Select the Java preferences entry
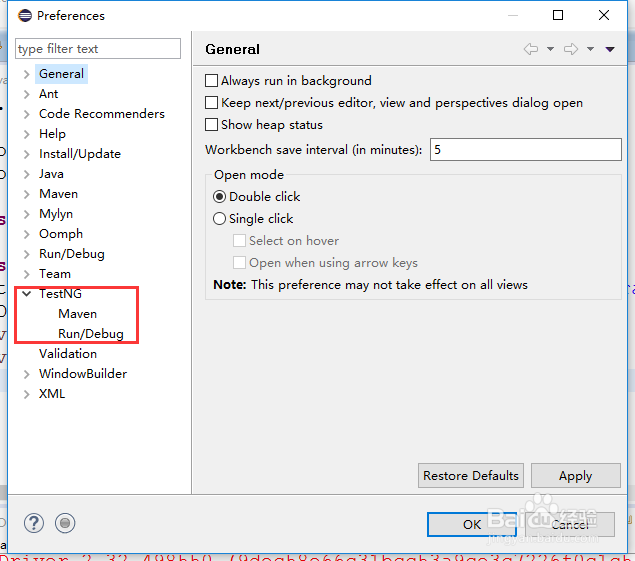The width and height of the screenshot is (635, 561). tap(51, 174)
